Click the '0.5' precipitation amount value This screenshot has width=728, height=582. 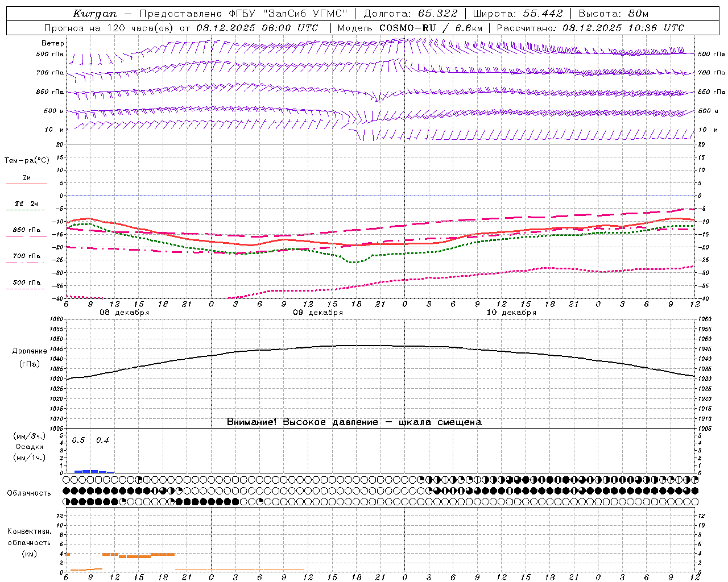click(x=78, y=440)
